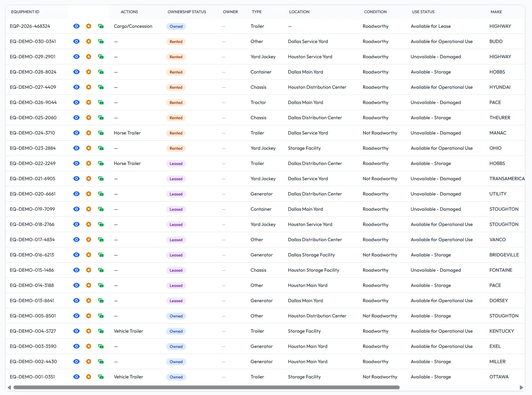This screenshot has height=395, width=532.
Task: Sort by the Equipment ID column header
Action: (x=25, y=12)
